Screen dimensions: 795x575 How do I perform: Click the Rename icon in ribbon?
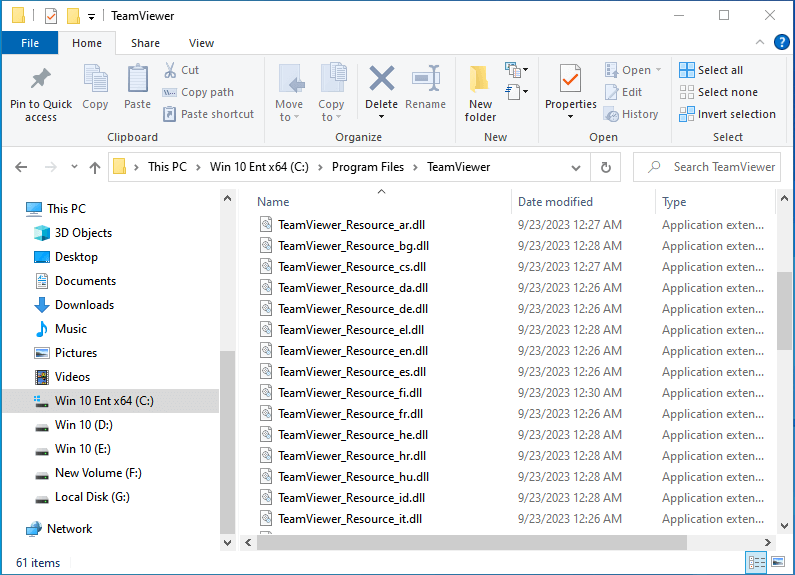[x=426, y=80]
